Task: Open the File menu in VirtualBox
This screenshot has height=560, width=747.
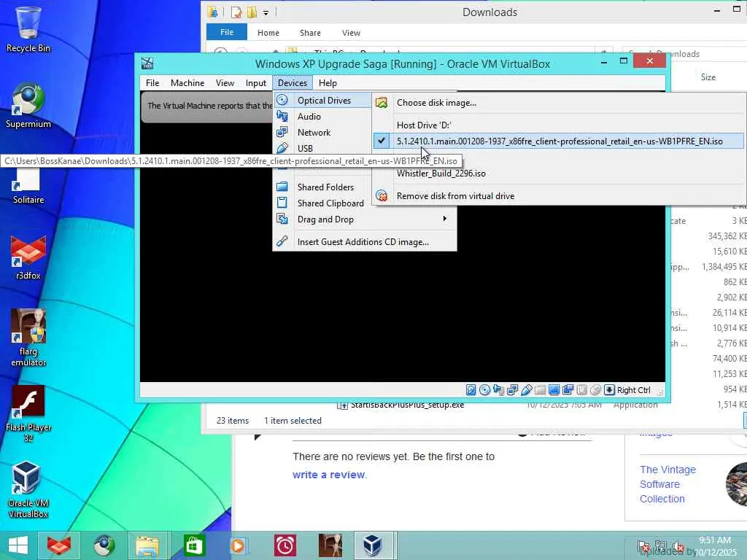Action: click(152, 83)
